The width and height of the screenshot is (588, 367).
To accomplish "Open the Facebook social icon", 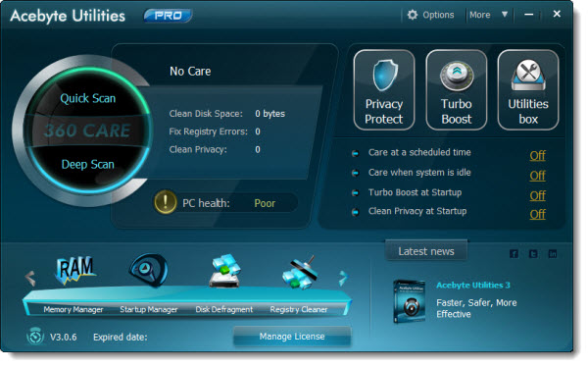I will click(x=514, y=254).
